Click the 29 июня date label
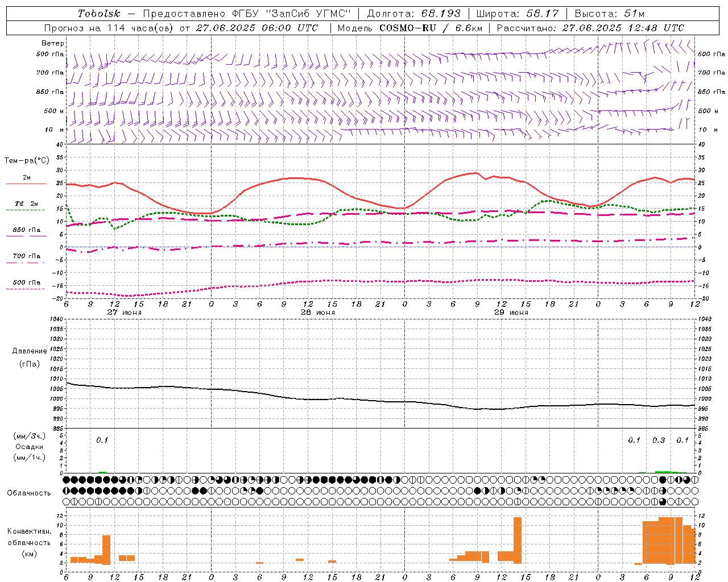This screenshot has height=582, width=728. click(511, 313)
